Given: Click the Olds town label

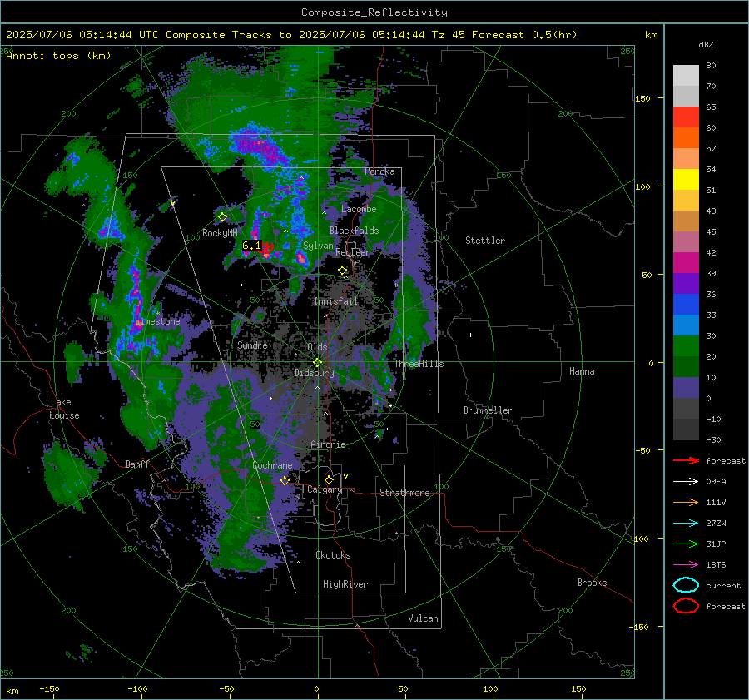Looking at the screenshot, I should pos(317,347).
